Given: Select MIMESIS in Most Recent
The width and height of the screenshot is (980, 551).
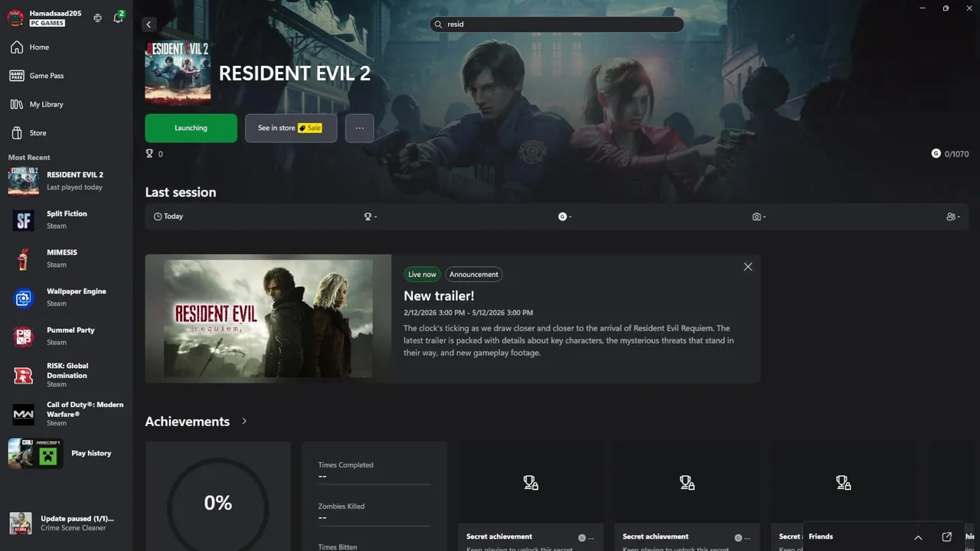Looking at the screenshot, I should pyautogui.click(x=66, y=259).
